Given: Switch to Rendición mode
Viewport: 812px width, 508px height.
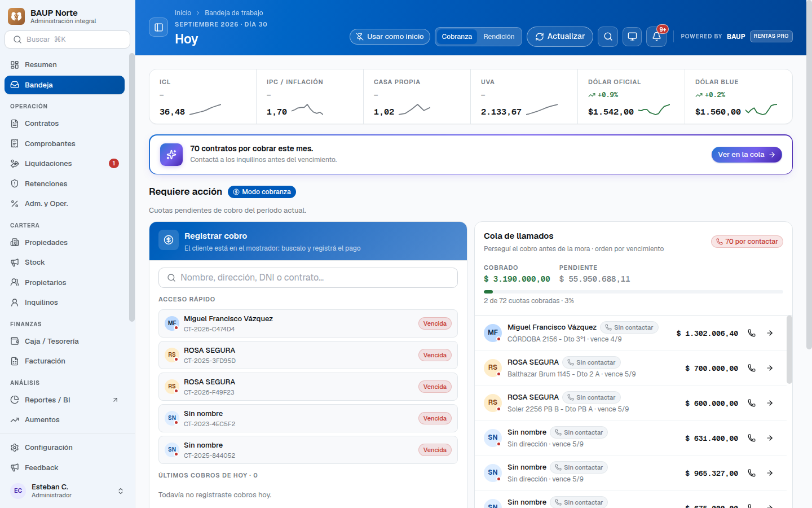Looking at the screenshot, I should click(499, 37).
